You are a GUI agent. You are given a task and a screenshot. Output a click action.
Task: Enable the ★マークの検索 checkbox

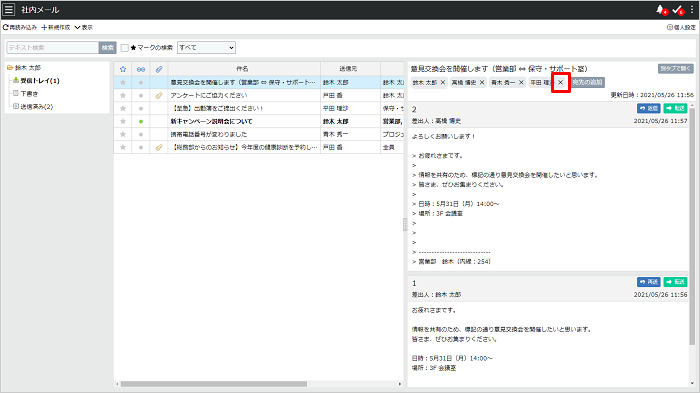[125, 47]
